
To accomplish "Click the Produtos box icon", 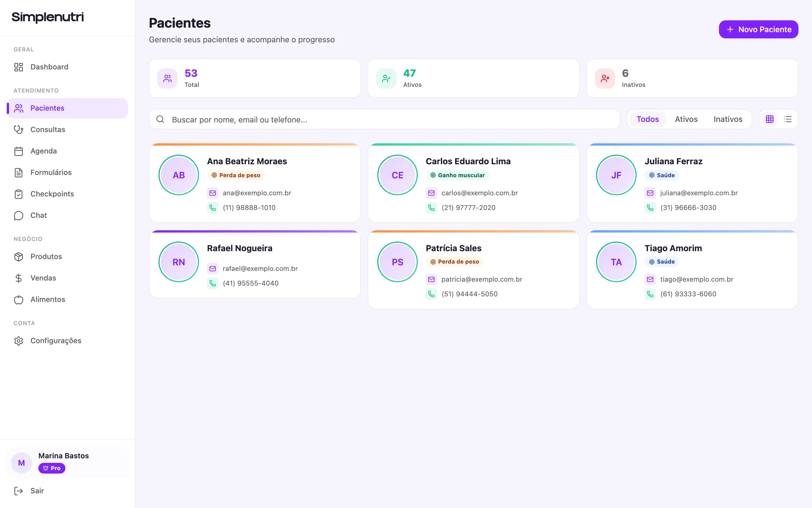I will pyautogui.click(x=18, y=257).
